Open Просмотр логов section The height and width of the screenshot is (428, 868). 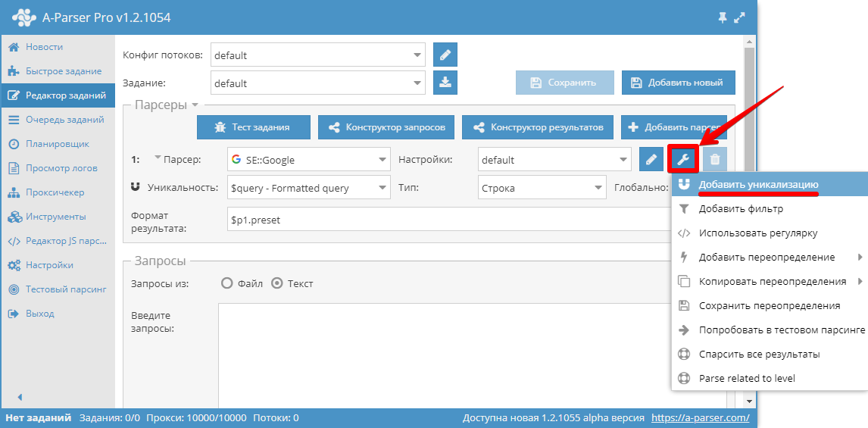pos(58,168)
